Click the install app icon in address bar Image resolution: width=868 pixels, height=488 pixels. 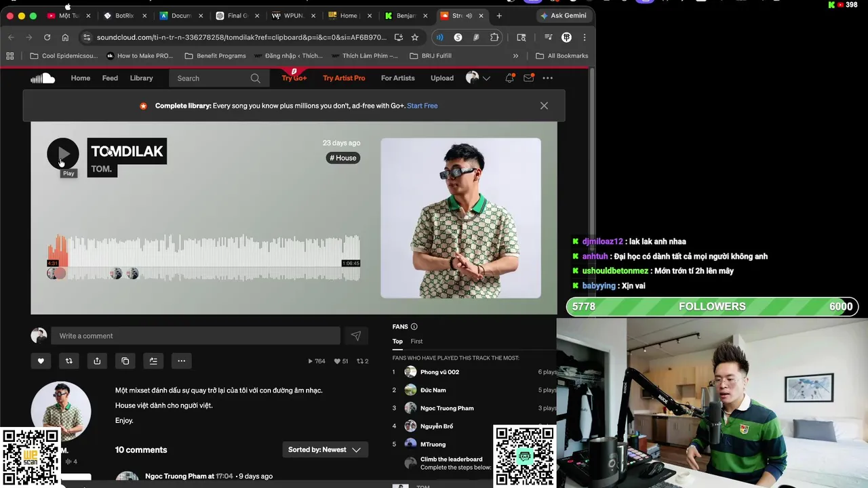tap(398, 37)
